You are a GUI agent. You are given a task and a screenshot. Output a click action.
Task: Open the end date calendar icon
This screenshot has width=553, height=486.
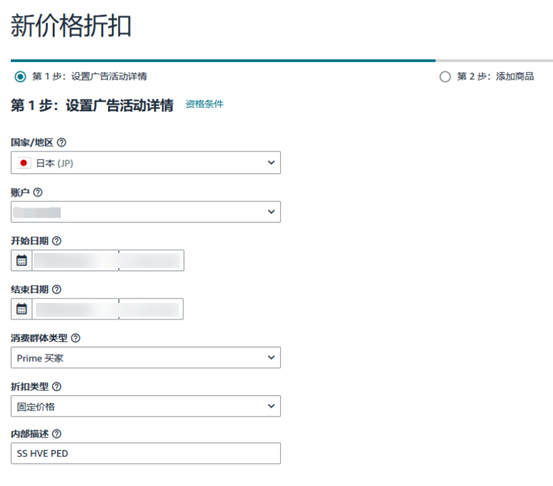(22, 309)
